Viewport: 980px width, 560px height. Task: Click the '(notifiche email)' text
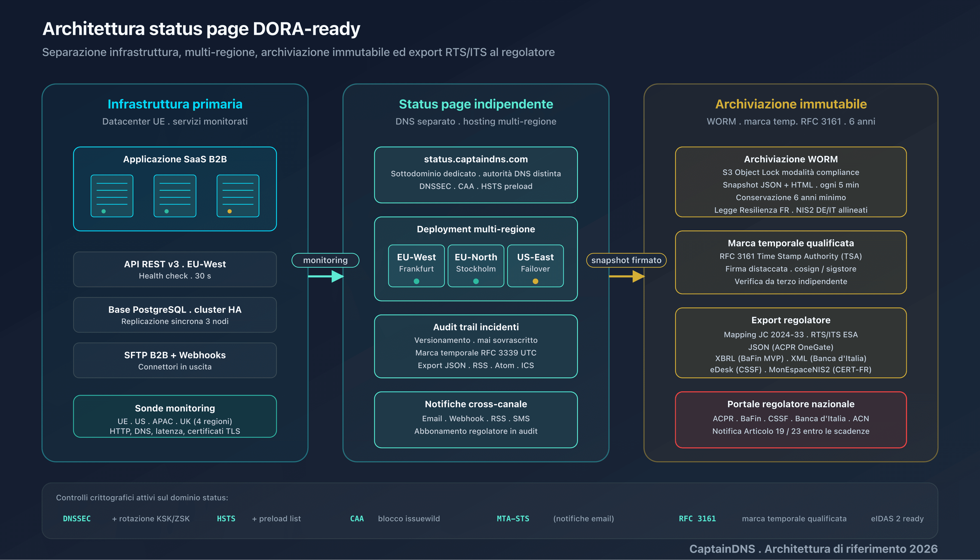pos(584,518)
